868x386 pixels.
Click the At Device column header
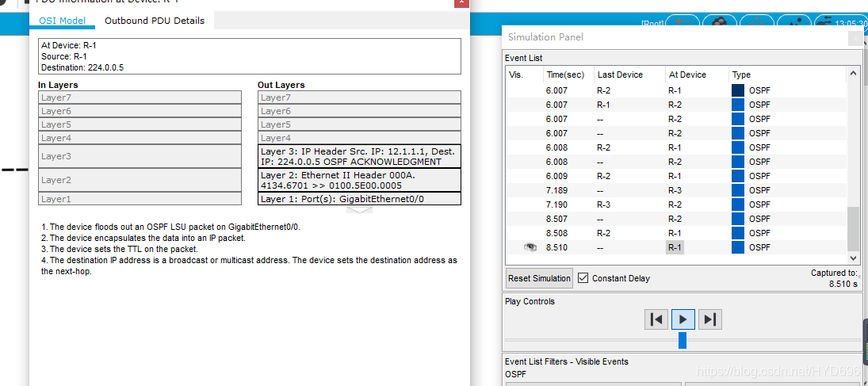tap(687, 75)
